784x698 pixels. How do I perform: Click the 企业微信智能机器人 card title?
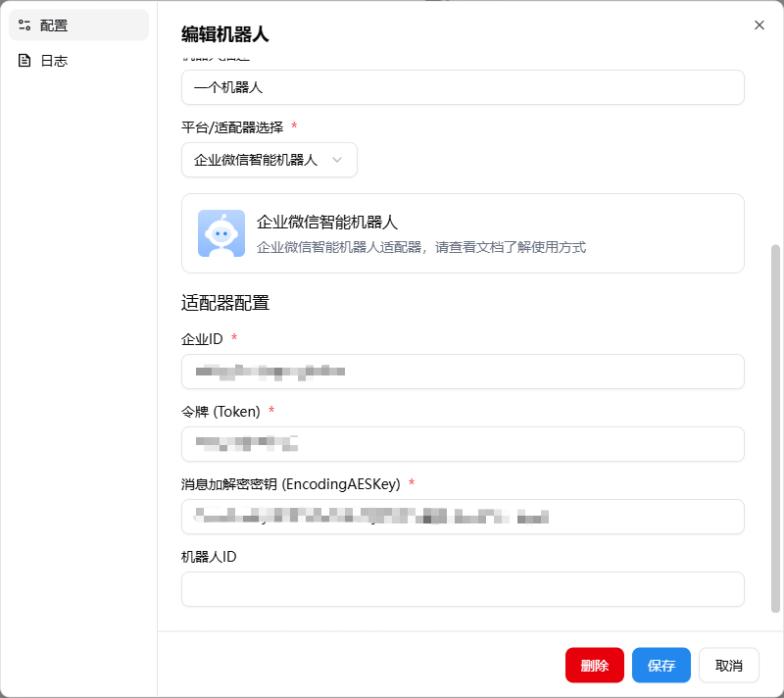point(327,222)
